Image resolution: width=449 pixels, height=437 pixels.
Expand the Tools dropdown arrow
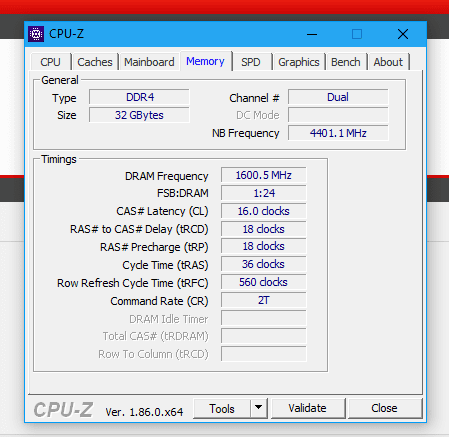pos(258,408)
